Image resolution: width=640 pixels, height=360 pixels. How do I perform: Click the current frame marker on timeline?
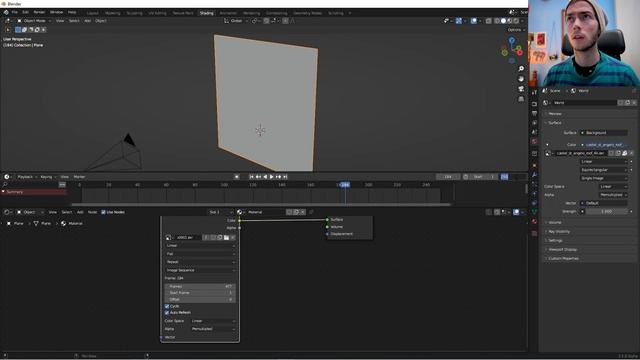[345, 185]
